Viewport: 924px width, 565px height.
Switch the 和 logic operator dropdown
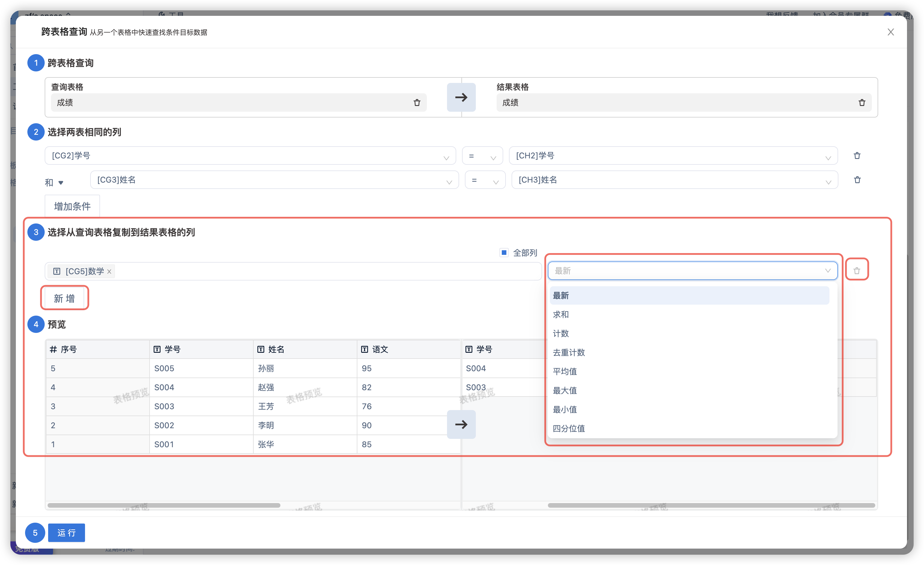[x=54, y=183]
